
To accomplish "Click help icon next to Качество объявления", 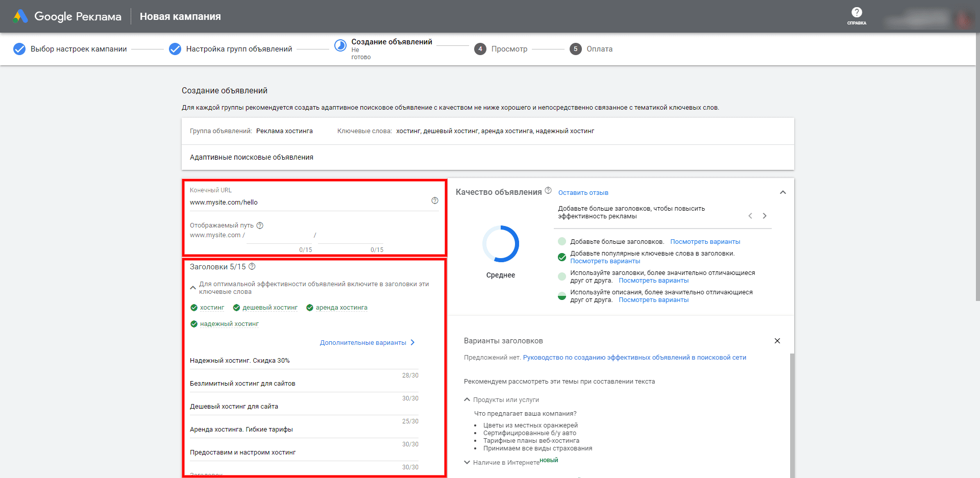I will tap(548, 190).
